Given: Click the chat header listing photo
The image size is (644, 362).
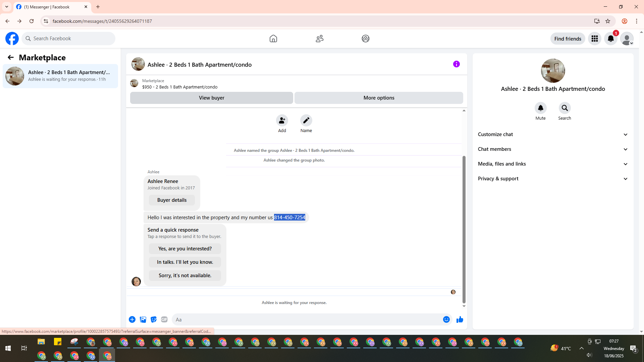Looking at the screenshot, I should point(138,64).
